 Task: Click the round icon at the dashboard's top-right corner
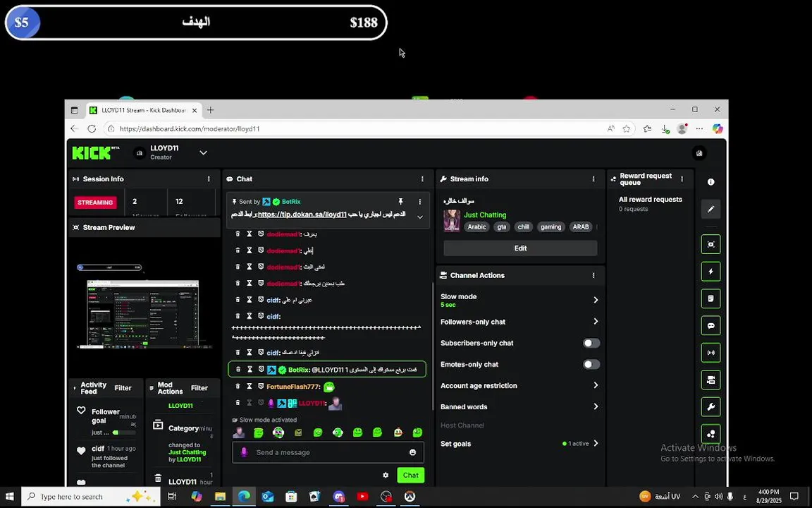pos(699,153)
